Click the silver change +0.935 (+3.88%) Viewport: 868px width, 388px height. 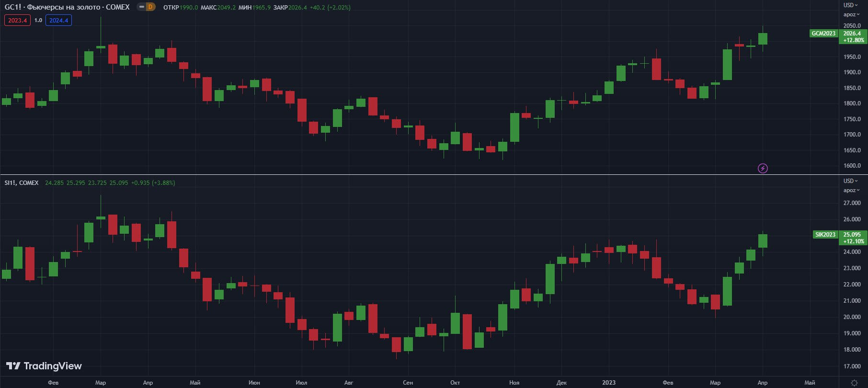[x=153, y=183]
